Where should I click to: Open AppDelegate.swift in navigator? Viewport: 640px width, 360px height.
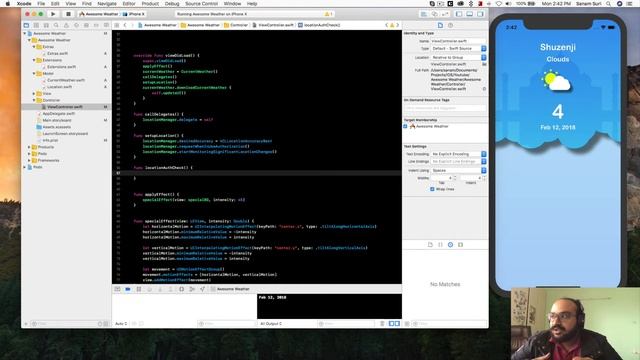point(58,113)
